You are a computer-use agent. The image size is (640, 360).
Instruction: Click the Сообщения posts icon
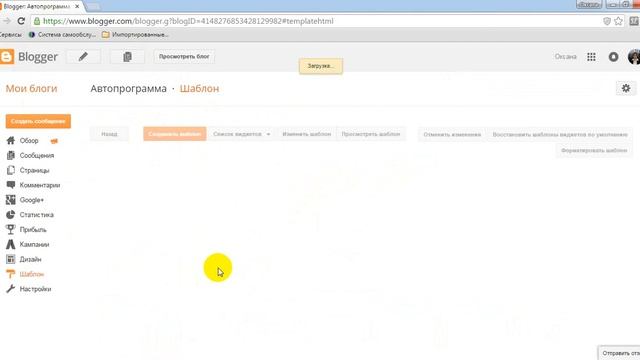click(11, 155)
